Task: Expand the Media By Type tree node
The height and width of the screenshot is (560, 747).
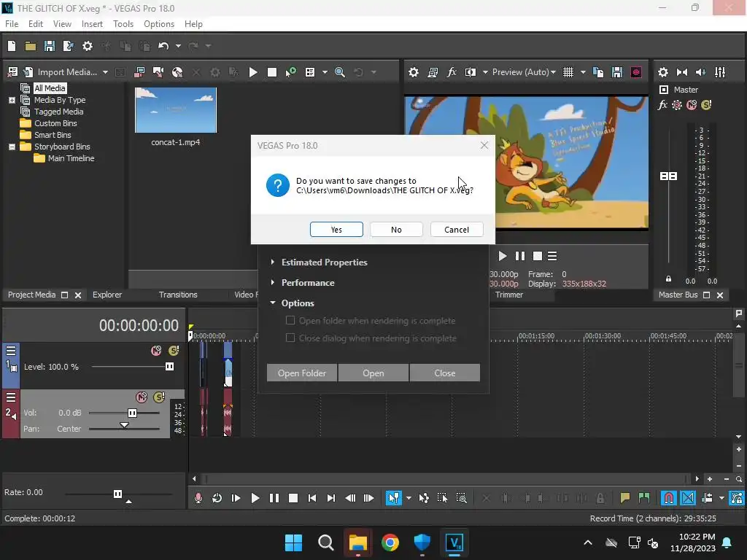Action: 12,100
